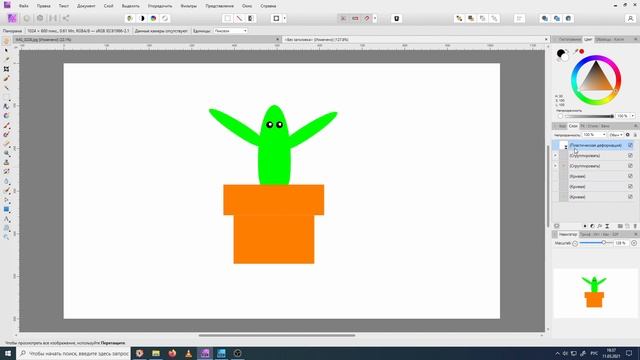Open the Export persona share icon

pos(66,18)
